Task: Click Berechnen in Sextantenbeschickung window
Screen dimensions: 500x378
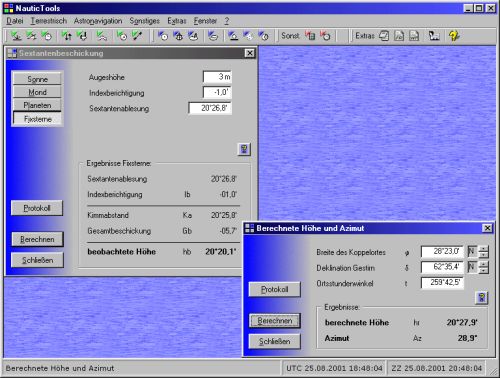Action: (37, 239)
